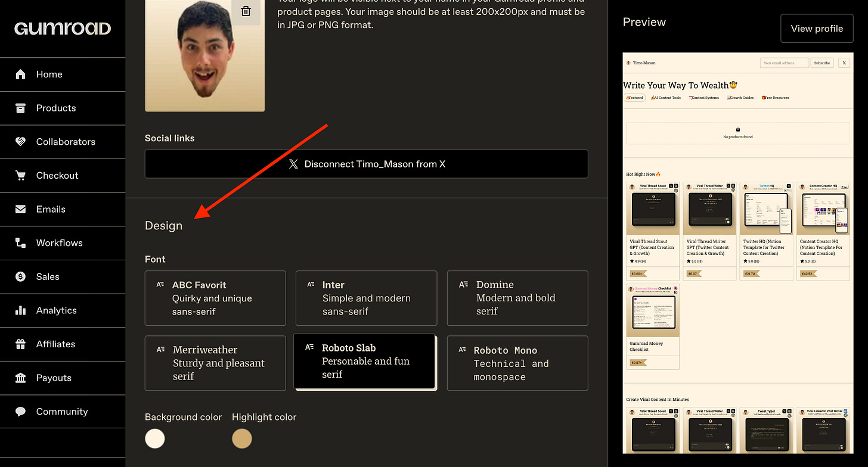Click the 'Hot Right Now' section title
Image resolution: width=868 pixels, height=467 pixels.
[643, 174]
